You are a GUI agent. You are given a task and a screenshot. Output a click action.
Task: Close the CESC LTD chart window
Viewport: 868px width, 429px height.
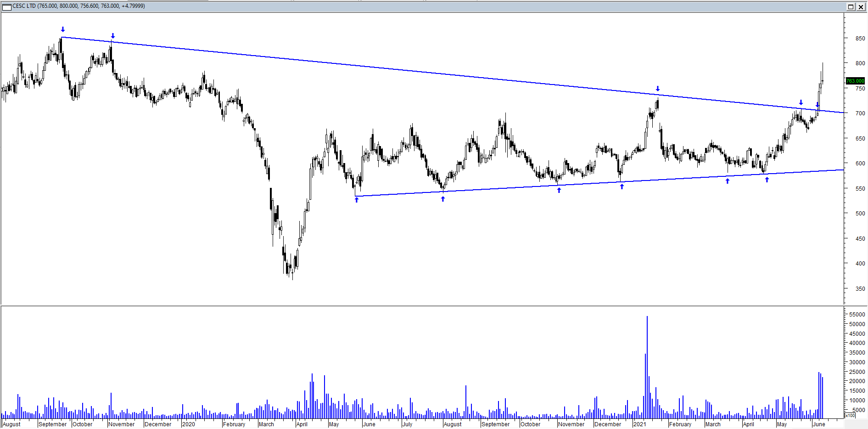coord(861,6)
